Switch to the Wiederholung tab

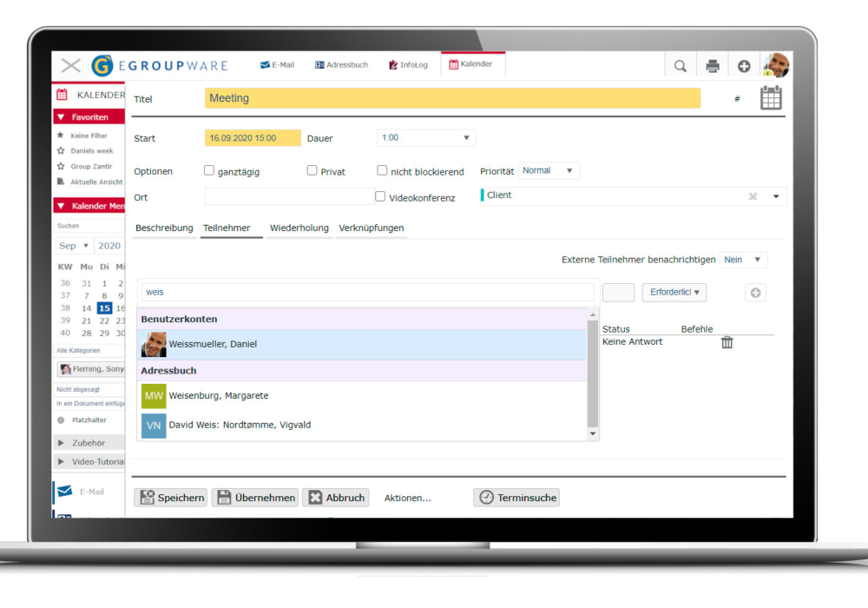[x=299, y=228]
